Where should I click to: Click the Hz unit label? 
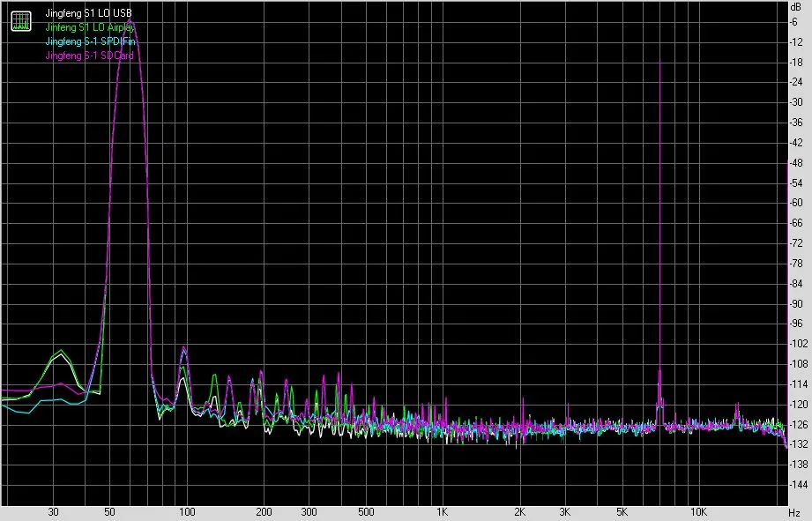(795, 513)
